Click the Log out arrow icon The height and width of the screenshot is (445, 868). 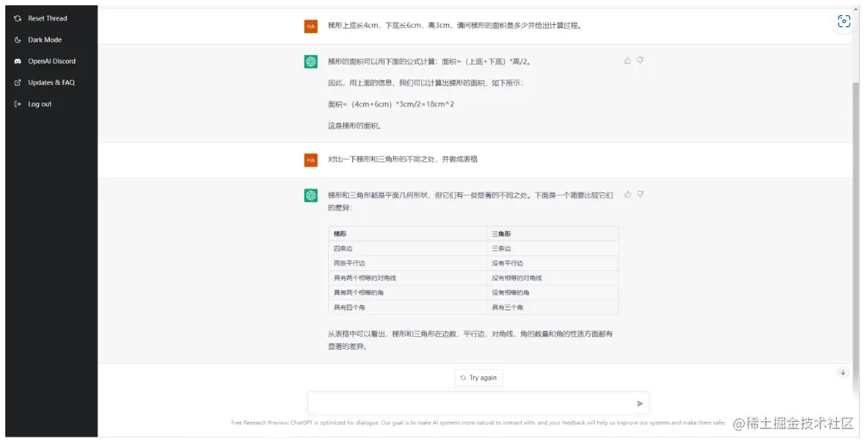click(x=17, y=104)
